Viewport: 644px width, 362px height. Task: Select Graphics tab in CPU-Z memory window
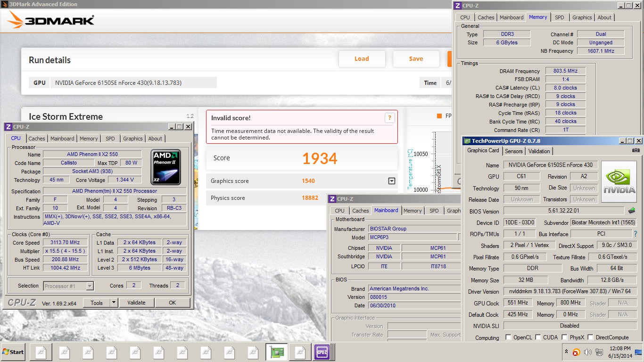coord(582,17)
